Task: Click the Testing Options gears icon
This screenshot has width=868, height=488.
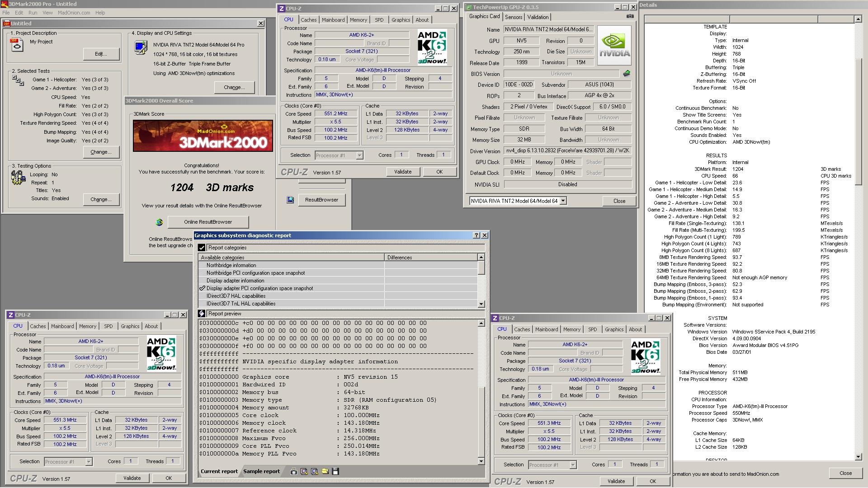Action: point(18,177)
